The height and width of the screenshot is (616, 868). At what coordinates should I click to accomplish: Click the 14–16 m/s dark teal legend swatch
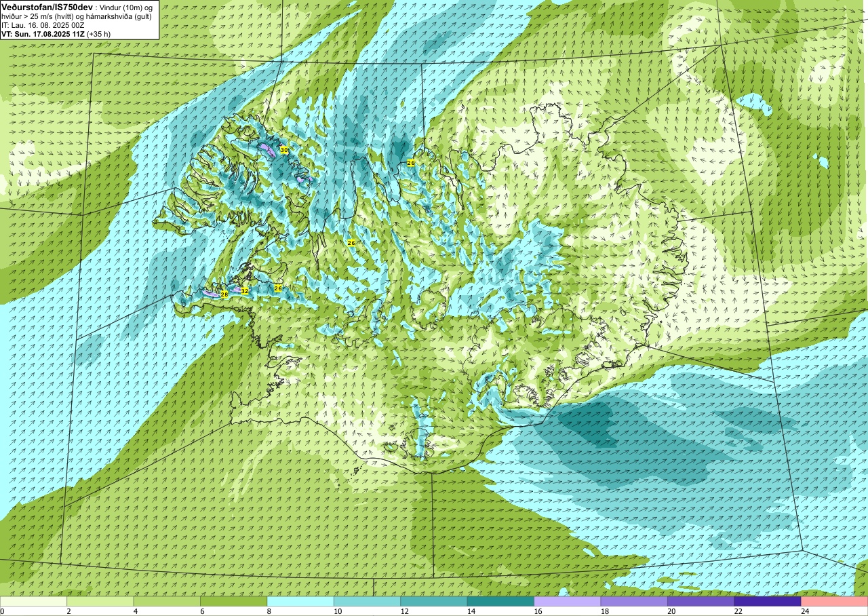[x=500, y=602]
